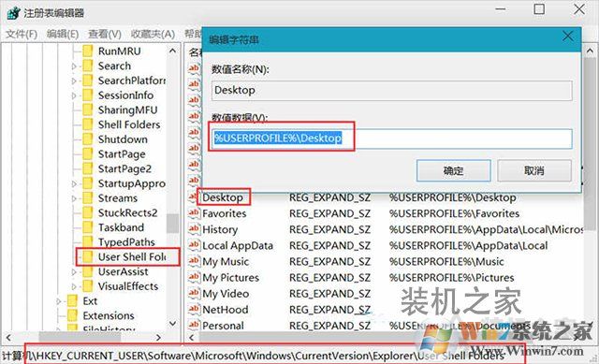599x364 pixels.
Task: Select the User Shell Folders folder icon
Action: [x=88, y=256]
